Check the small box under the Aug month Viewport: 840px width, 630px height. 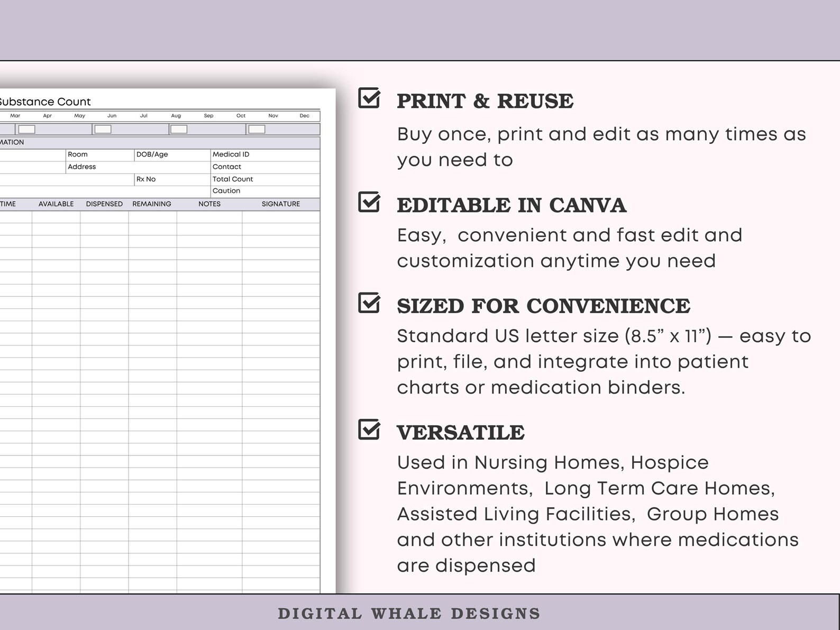pyautogui.click(x=179, y=129)
